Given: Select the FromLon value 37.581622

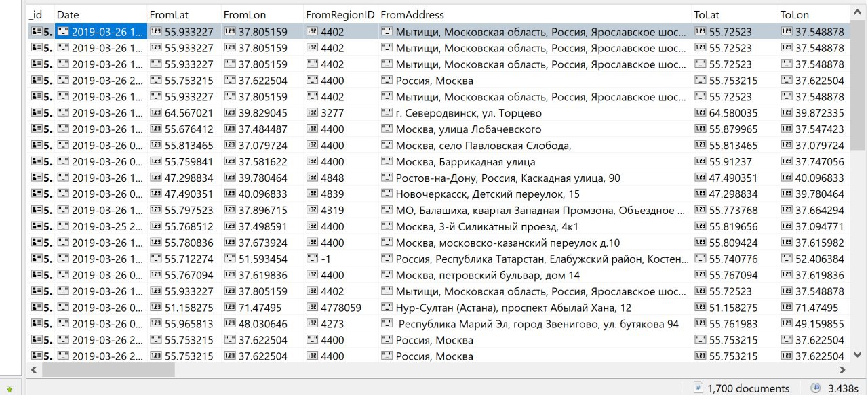Looking at the screenshot, I should click(x=263, y=162).
